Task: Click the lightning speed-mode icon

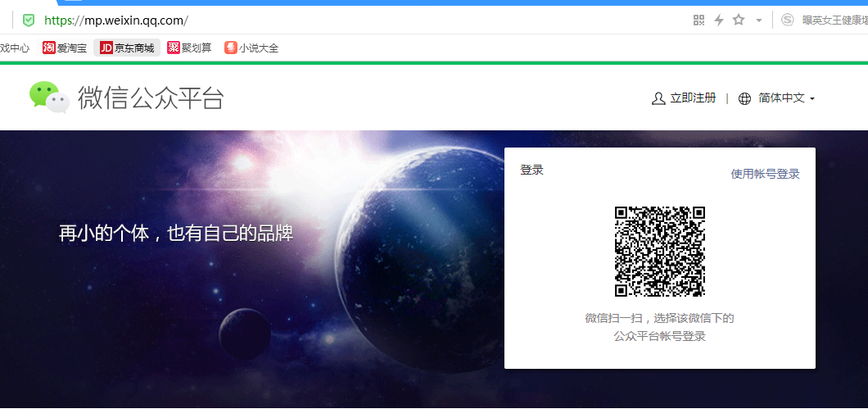Action: pos(718,20)
